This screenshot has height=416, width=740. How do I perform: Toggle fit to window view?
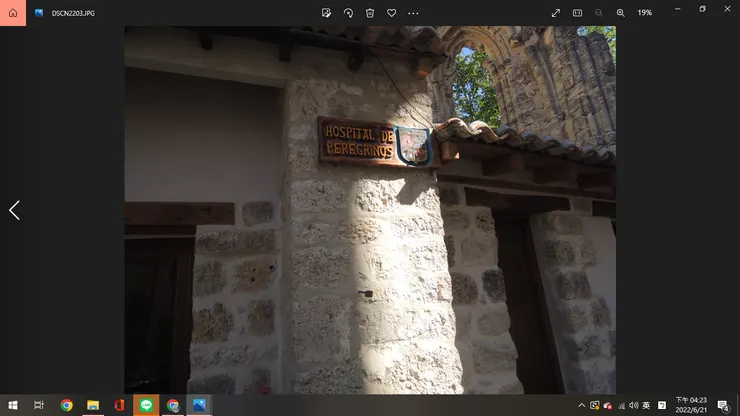577,13
